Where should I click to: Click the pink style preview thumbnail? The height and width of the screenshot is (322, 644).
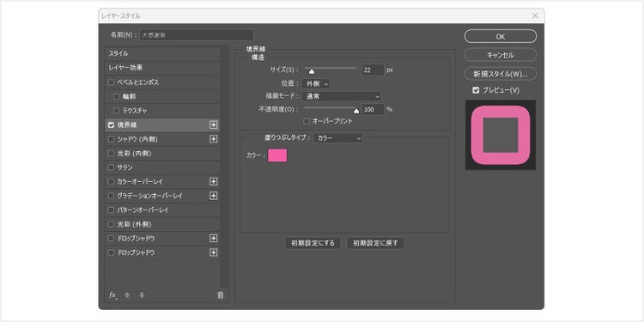pos(501,135)
